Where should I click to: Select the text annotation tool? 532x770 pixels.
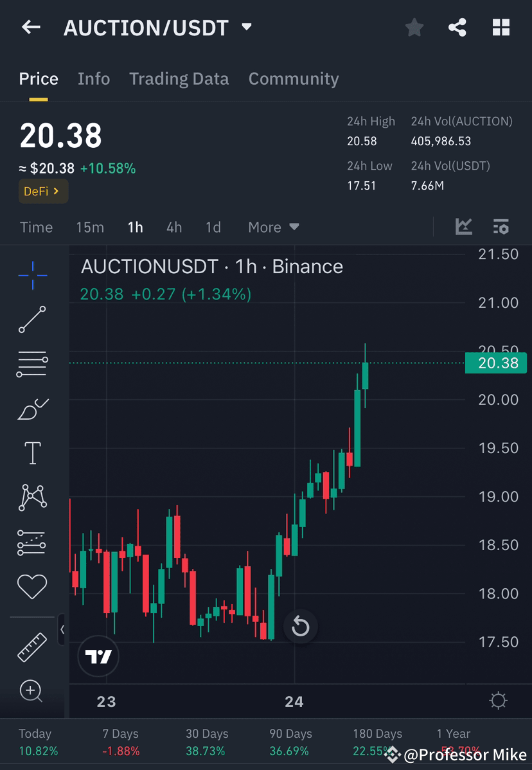[x=32, y=452]
